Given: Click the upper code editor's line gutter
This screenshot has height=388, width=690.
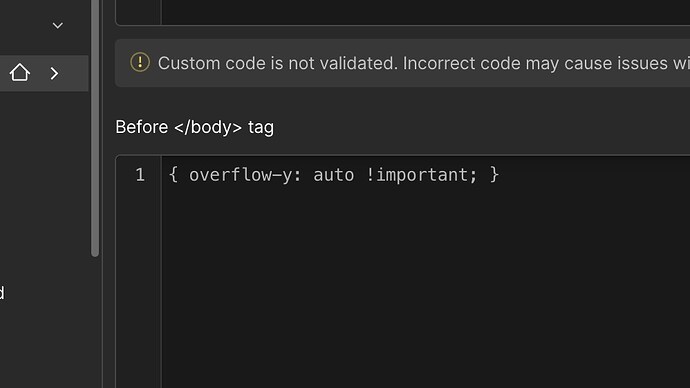Looking at the screenshot, I should 139,12.
